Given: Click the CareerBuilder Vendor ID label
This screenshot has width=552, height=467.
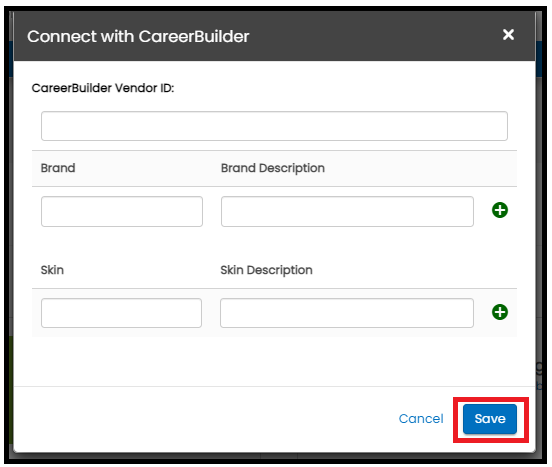Looking at the screenshot, I should (103, 88).
